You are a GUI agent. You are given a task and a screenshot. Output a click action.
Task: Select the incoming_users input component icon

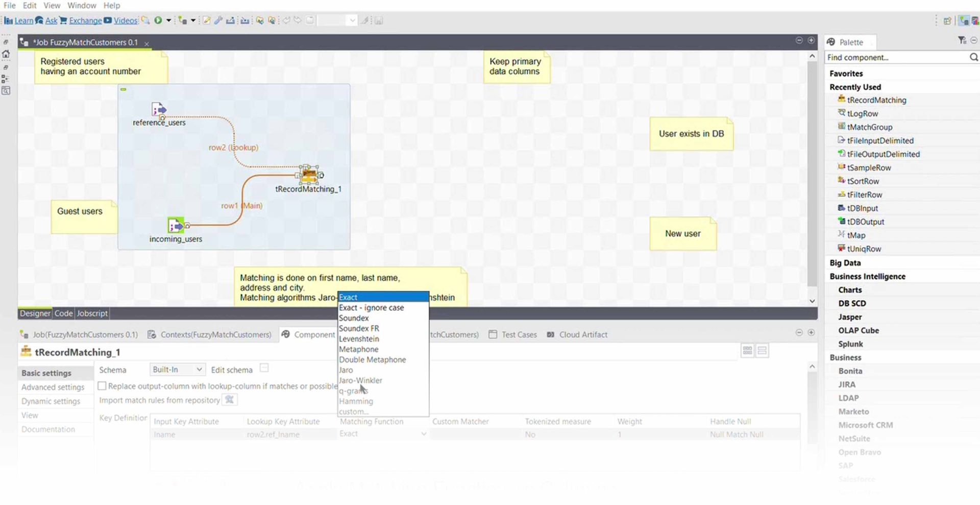pyautogui.click(x=176, y=225)
